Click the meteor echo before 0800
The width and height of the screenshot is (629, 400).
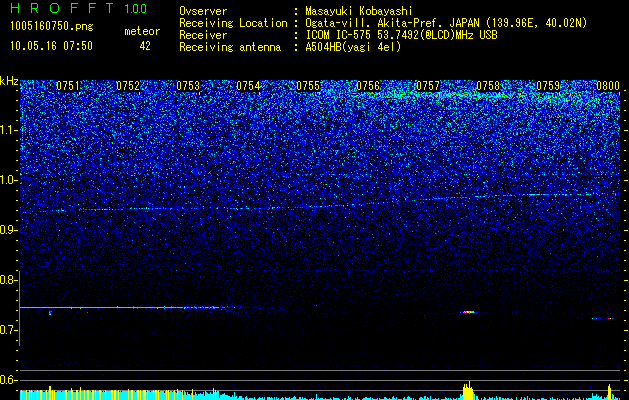coord(603,318)
